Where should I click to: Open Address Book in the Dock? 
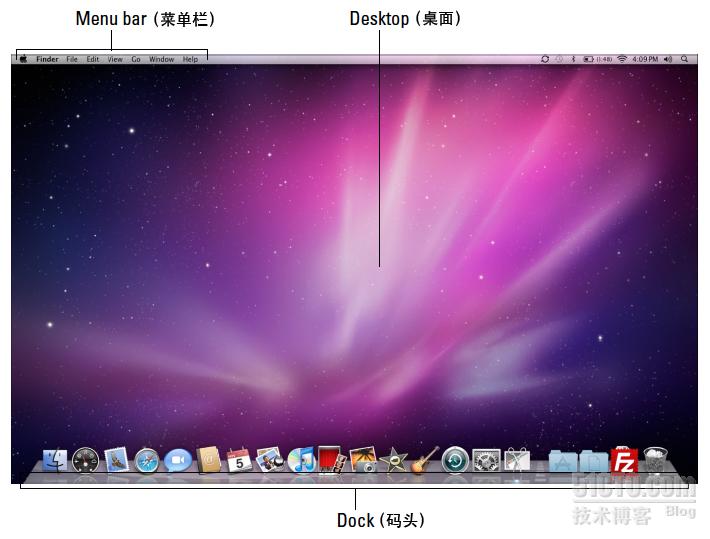(209, 459)
